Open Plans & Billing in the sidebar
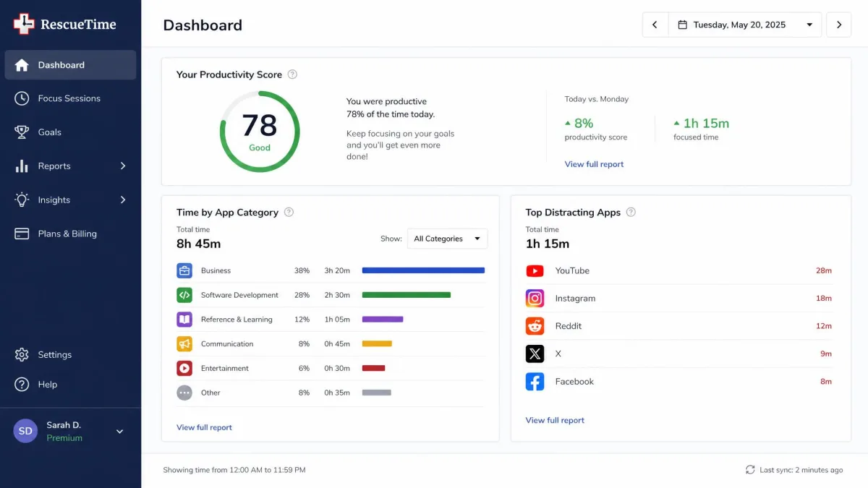The width and height of the screenshot is (868, 488). tap(70, 234)
